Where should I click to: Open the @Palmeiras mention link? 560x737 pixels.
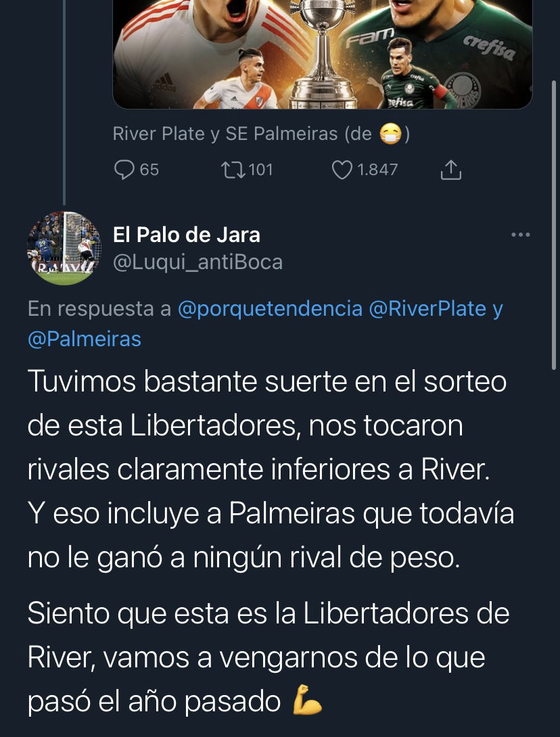[x=84, y=339]
